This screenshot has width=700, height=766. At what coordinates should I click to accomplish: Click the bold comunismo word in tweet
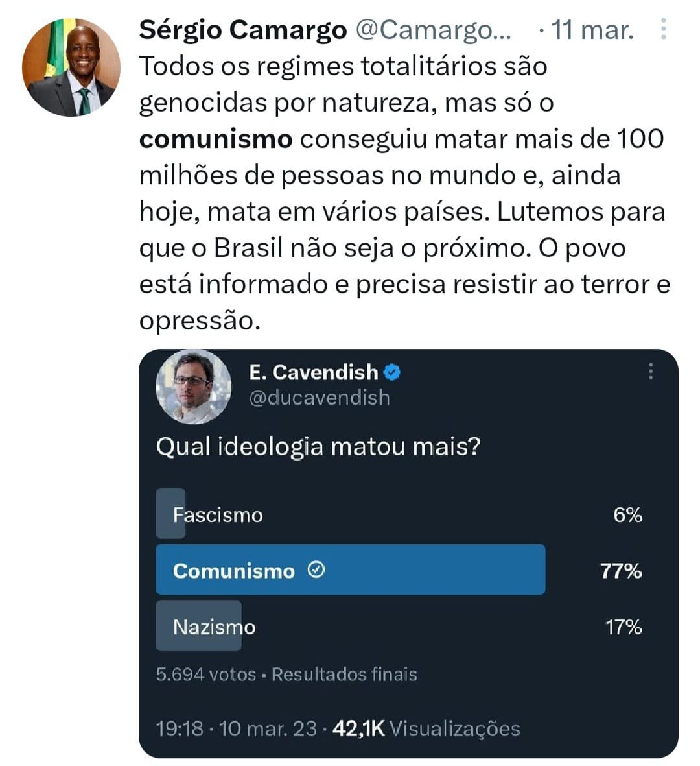point(216,139)
